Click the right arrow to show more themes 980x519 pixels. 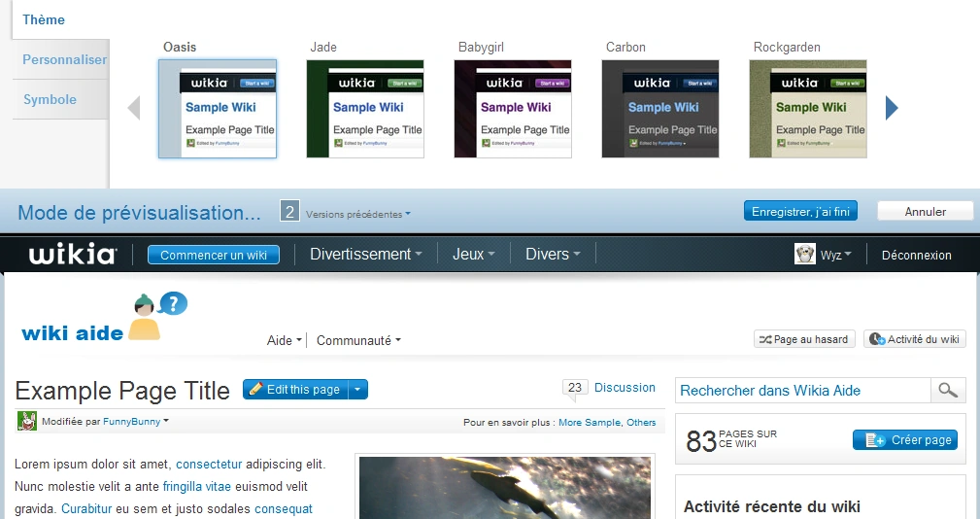point(892,108)
